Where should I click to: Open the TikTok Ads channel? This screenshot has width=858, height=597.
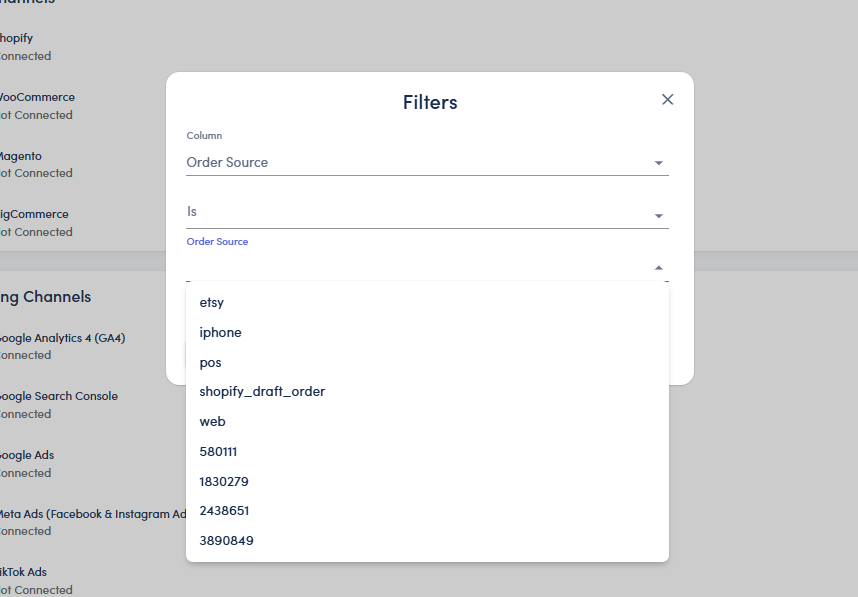pyautogui.click(x=24, y=572)
